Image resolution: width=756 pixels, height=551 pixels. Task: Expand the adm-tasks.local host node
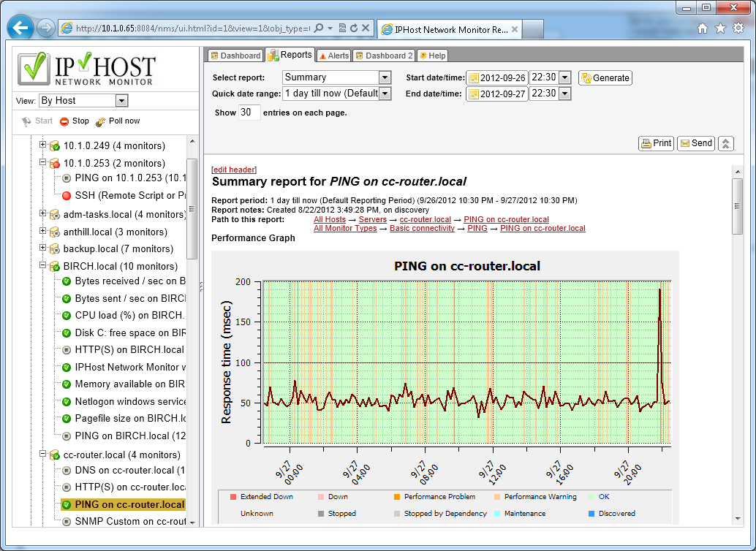tap(43, 214)
